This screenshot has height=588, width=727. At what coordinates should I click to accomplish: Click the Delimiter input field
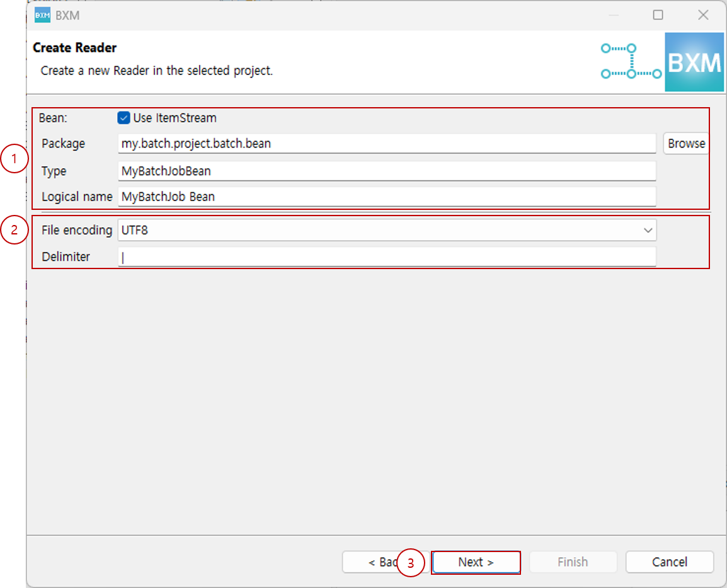click(378, 257)
